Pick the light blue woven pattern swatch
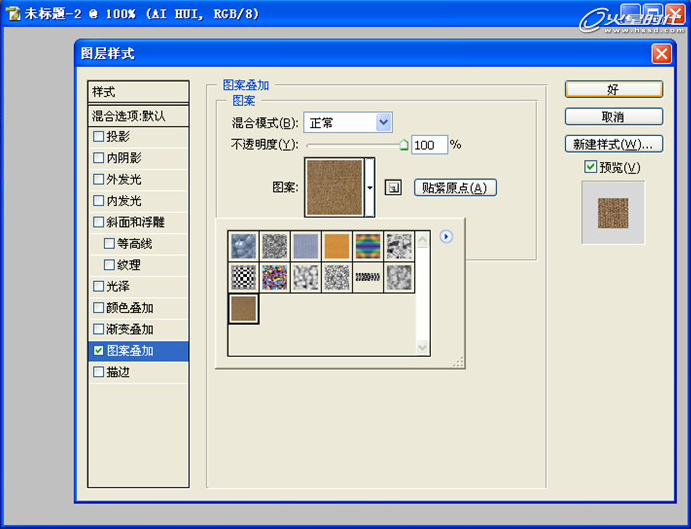The width and height of the screenshot is (691, 529). [306, 246]
